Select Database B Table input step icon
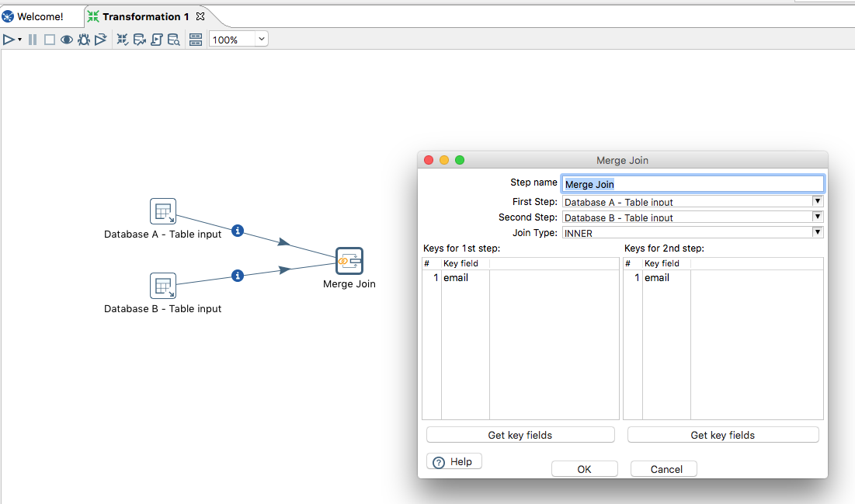This screenshot has width=855, height=504. tap(163, 286)
